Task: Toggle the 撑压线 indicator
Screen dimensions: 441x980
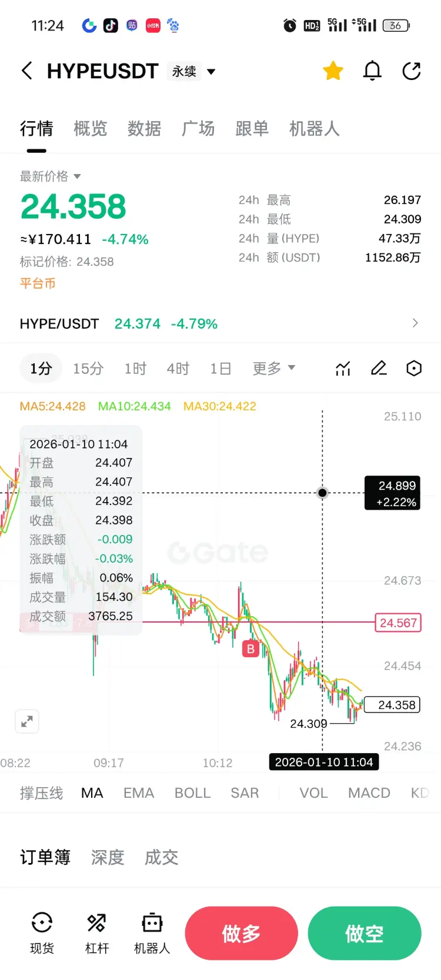Action: point(41,793)
